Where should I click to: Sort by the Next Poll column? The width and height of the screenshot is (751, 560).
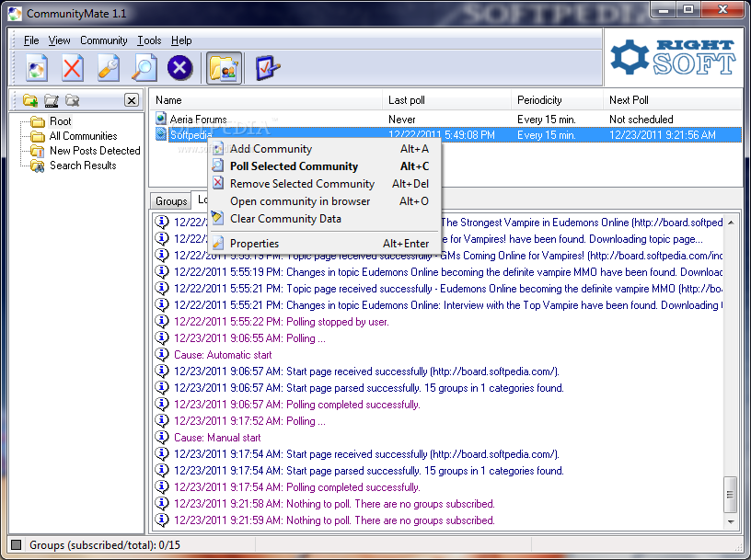(x=673, y=100)
